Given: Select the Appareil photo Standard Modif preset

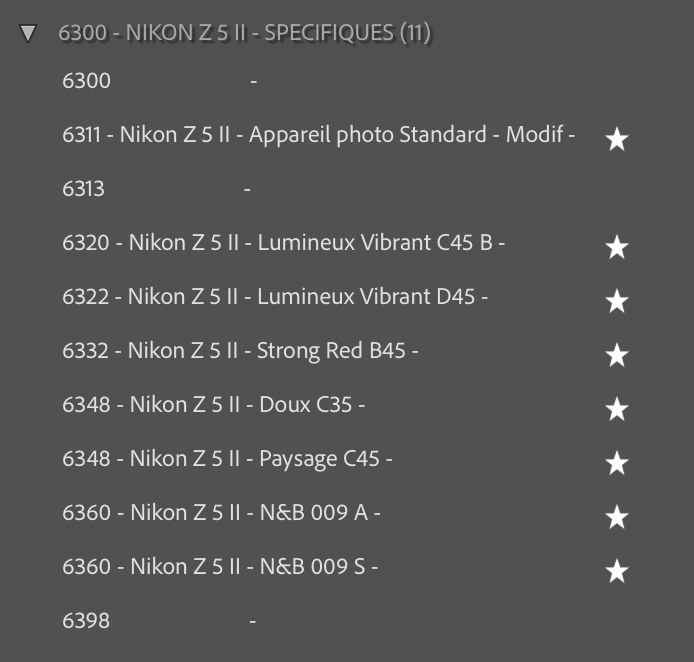Looking at the screenshot, I should pos(318,135).
